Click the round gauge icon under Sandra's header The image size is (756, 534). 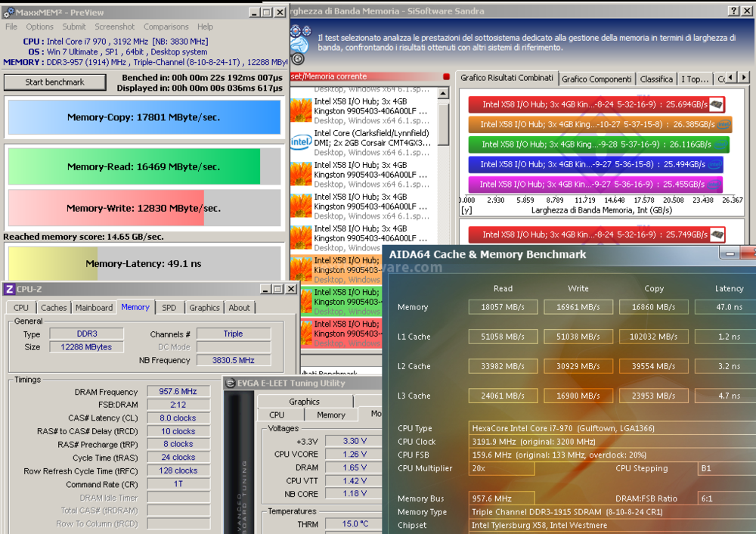(298, 59)
